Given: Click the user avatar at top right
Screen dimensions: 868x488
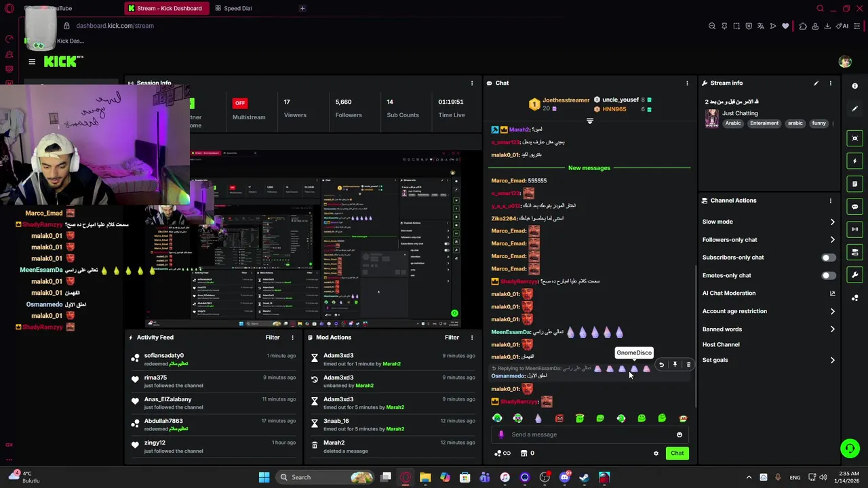Looking at the screenshot, I should click(845, 62).
